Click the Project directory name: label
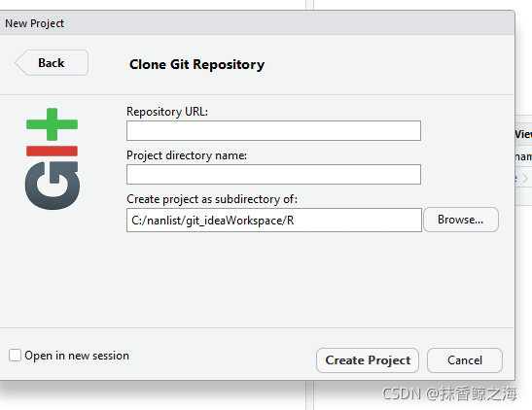Image resolution: width=532 pixels, height=410 pixels. (x=187, y=155)
